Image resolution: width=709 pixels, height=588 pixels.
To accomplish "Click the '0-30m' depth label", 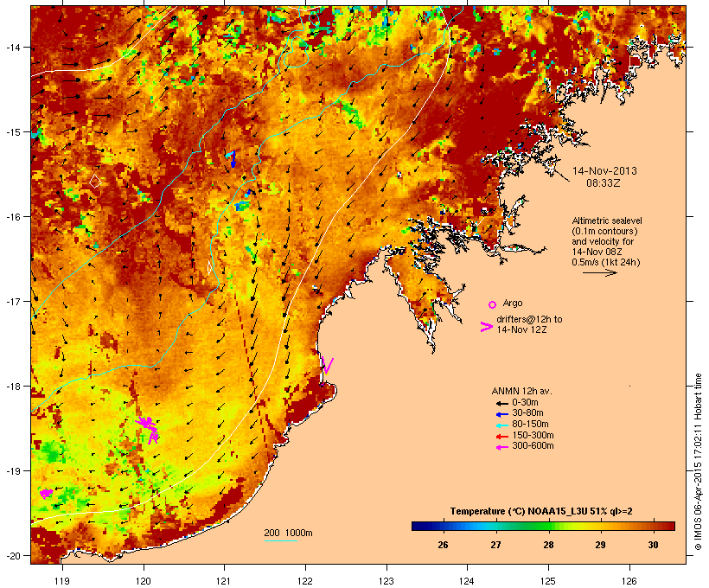I will point(525,403).
